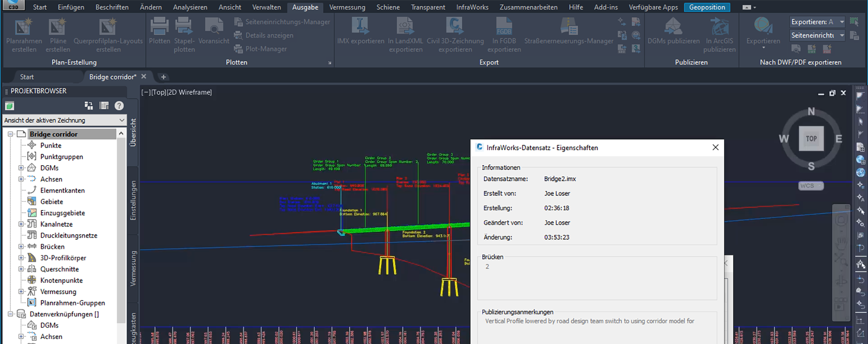868x344 pixels.
Task: Select Einzugsgebiete in the tree
Action: tap(62, 213)
